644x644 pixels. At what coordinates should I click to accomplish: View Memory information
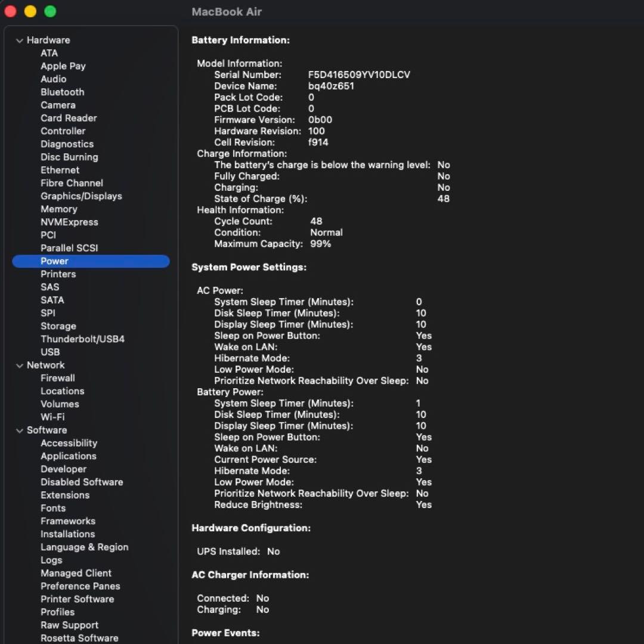click(58, 209)
